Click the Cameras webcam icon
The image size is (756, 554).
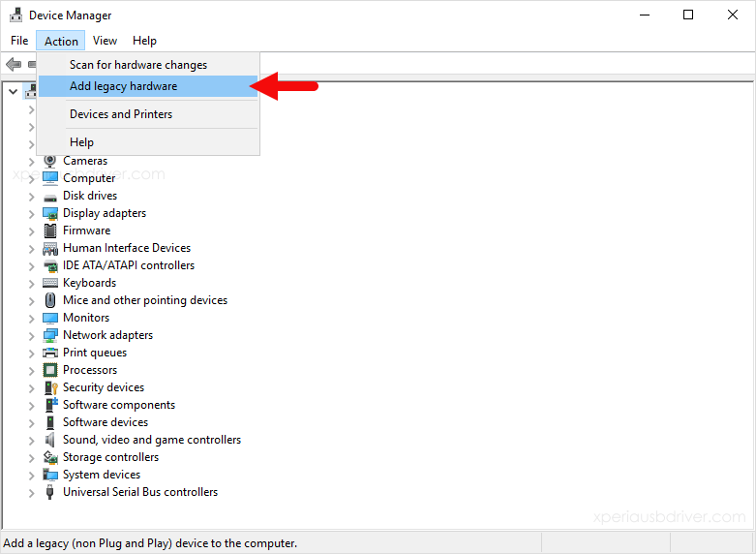[50, 161]
